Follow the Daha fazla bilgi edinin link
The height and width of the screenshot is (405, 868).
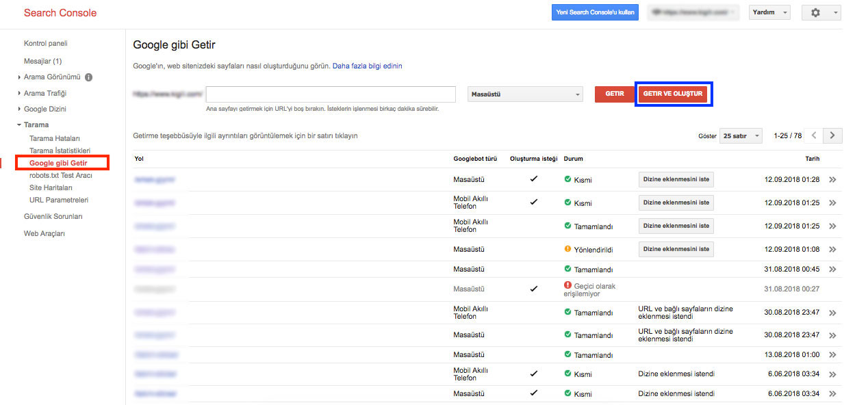tap(368, 66)
